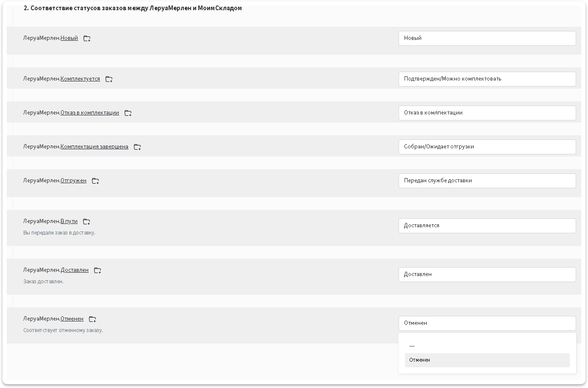Click the folder-plus icon next to В пути
The height and width of the screenshot is (388, 588).
pyautogui.click(x=86, y=222)
